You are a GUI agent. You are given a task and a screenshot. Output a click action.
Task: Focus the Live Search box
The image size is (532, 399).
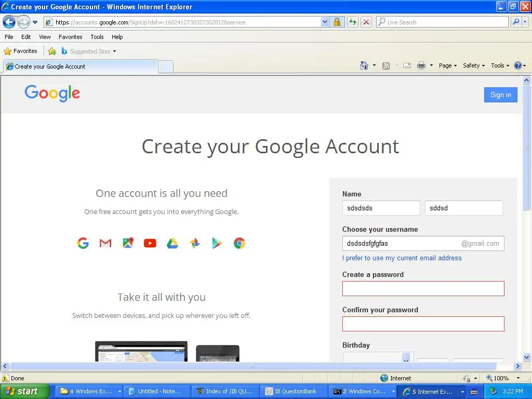pos(443,22)
